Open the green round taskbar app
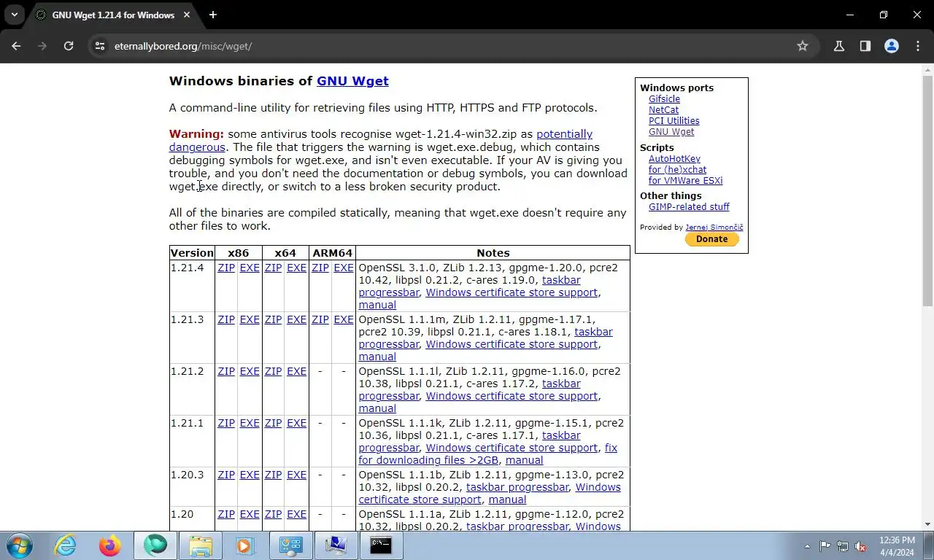 tap(155, 545)
